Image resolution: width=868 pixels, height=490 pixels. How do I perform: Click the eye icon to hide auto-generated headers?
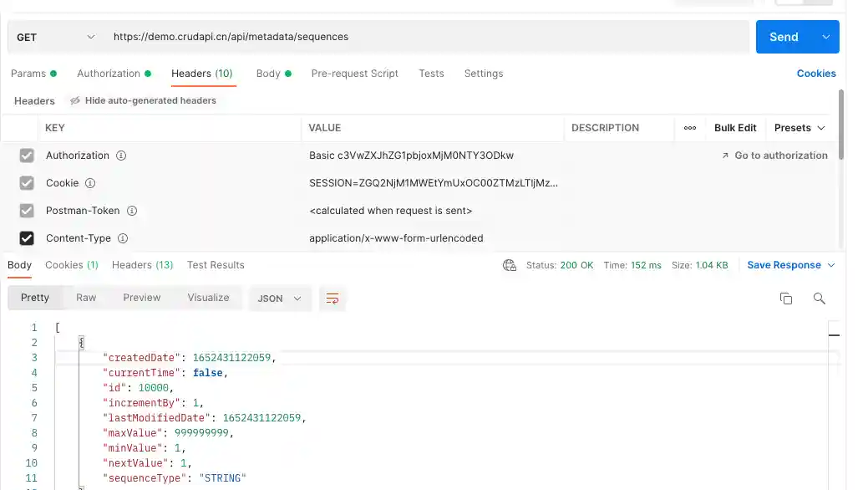tap(75, 100)
